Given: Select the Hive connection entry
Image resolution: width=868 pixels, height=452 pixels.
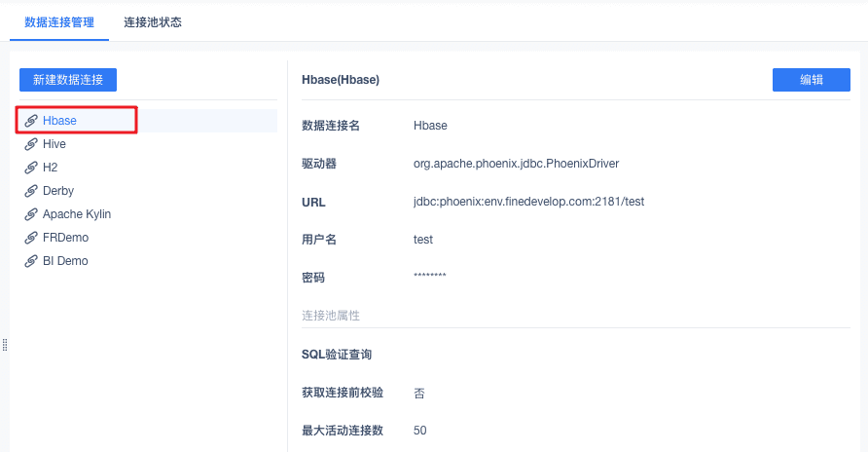Looking at the screenshot, I should click(x=54, y=144).
